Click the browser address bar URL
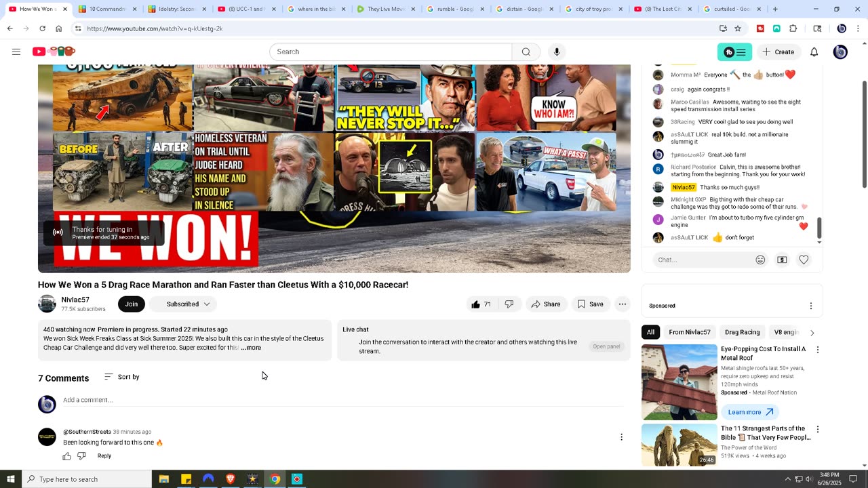 tap(155, 28)
